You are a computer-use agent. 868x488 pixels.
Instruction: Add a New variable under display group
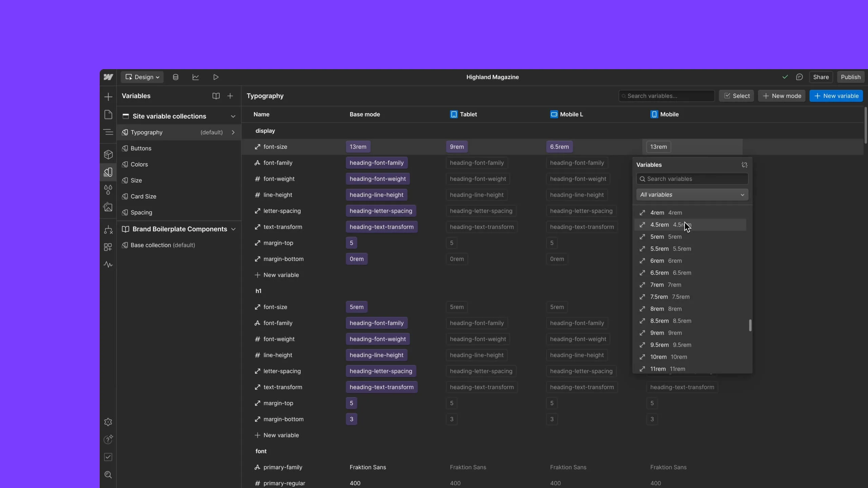[x=277, y=275]
